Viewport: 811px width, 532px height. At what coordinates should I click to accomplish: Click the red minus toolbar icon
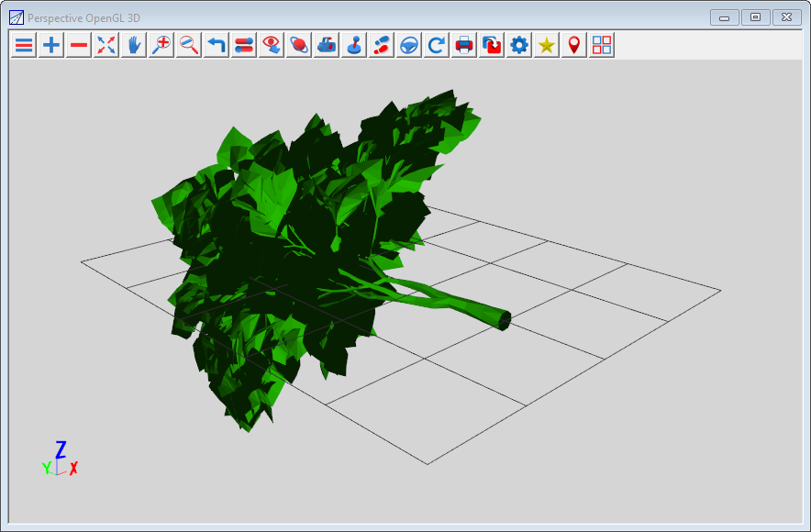pyautogui.click(x=79, y=45)
